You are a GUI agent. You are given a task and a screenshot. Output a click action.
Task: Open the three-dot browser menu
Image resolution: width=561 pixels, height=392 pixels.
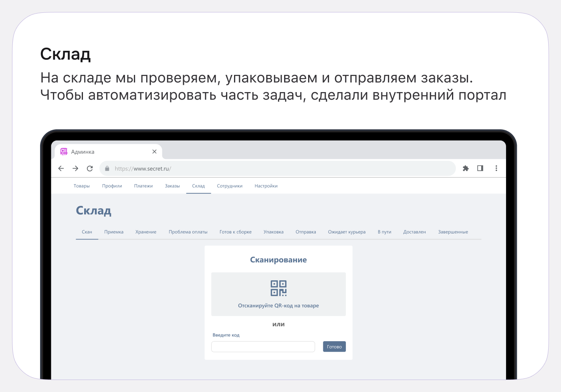[496, 169]
